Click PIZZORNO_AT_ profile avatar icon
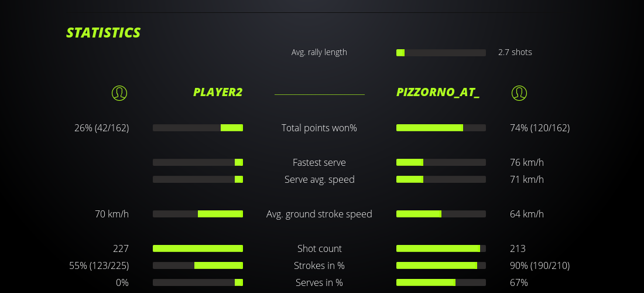Viewport: 644px width, 293px height. (x=519, y=93)
